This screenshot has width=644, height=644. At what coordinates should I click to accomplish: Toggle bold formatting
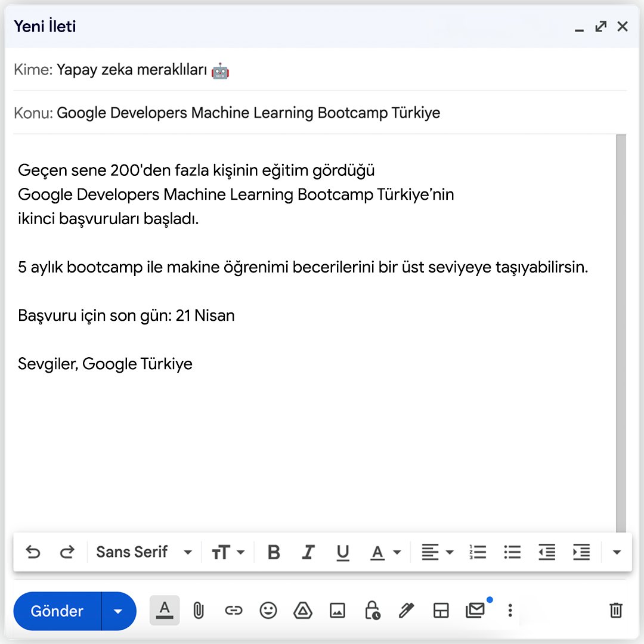tap(274, 552)
